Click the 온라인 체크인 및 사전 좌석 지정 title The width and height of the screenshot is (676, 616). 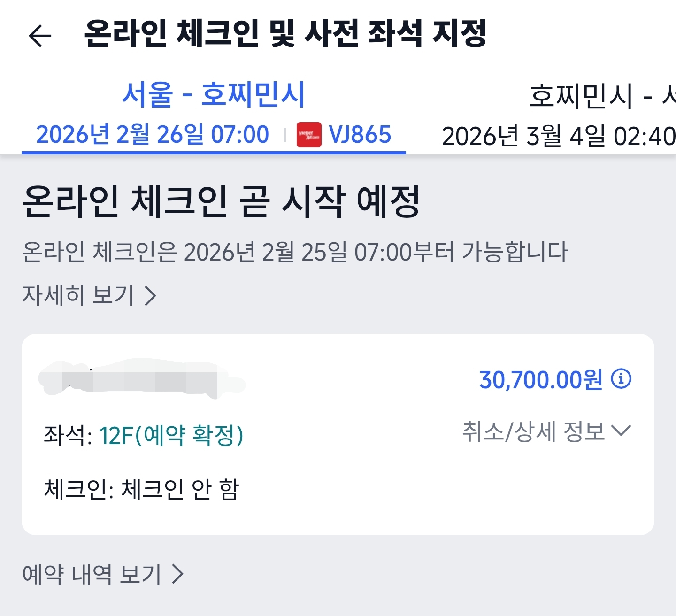(285, 34)
